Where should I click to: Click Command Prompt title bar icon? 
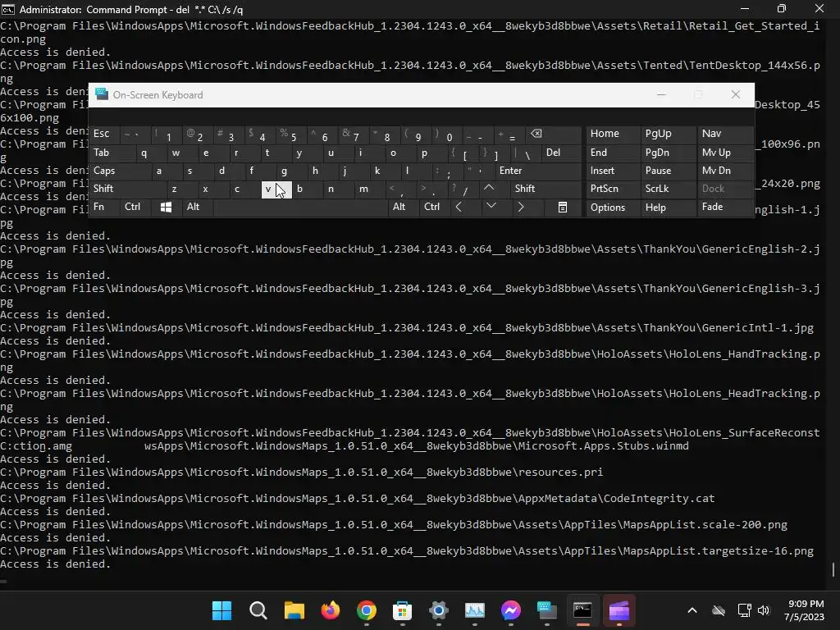[8, 9]
